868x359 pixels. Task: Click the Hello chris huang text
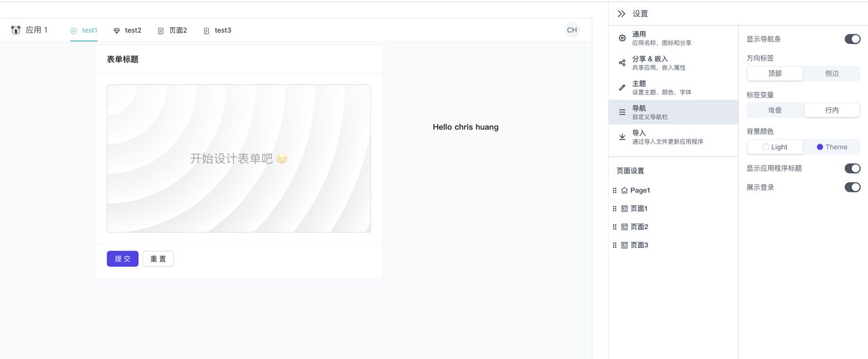pos(466,127)
